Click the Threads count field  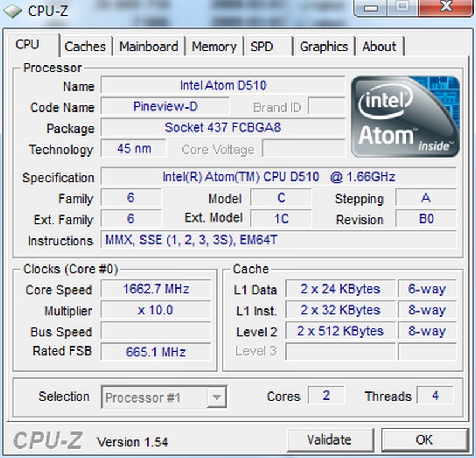tap(435, 395)
